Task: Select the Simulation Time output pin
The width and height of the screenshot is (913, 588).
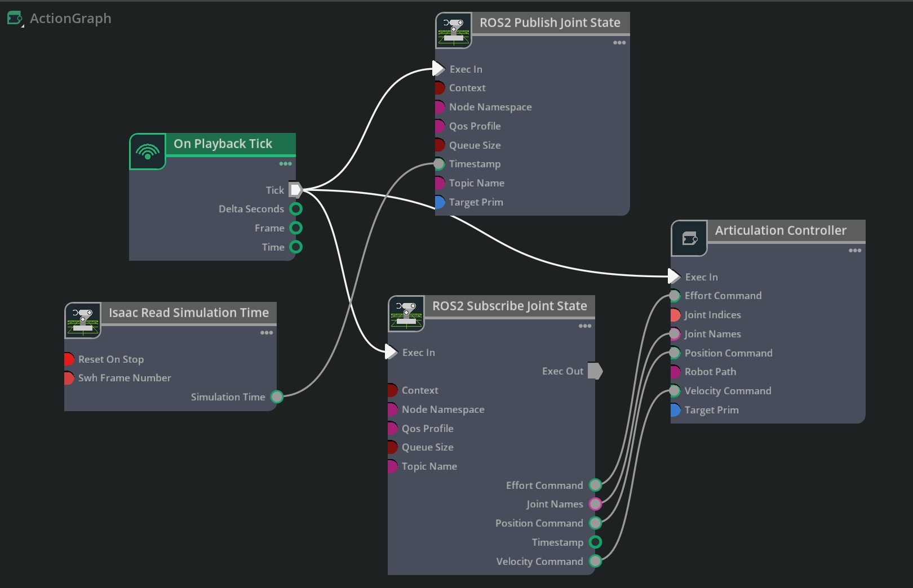Action: [x=277, y=397]
